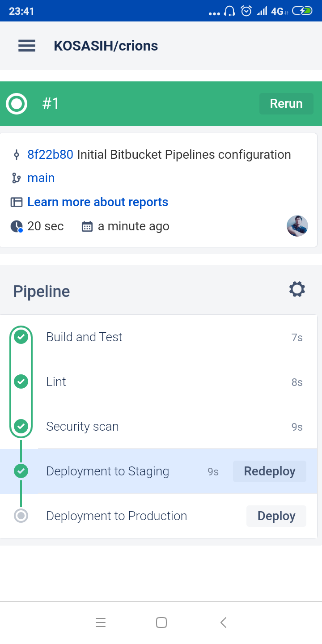Open the main branch link
This screenshot has width=322, height=644.
(x=41, y=178)
